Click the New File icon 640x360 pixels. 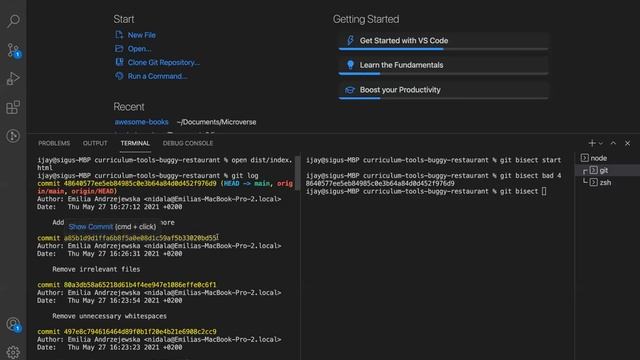click(x=119, y=35)
